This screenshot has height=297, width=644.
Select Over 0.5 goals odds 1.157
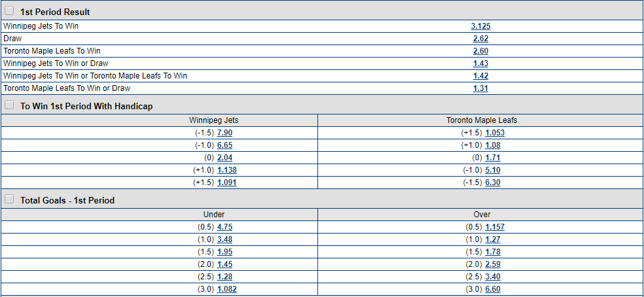pos(495,227)
